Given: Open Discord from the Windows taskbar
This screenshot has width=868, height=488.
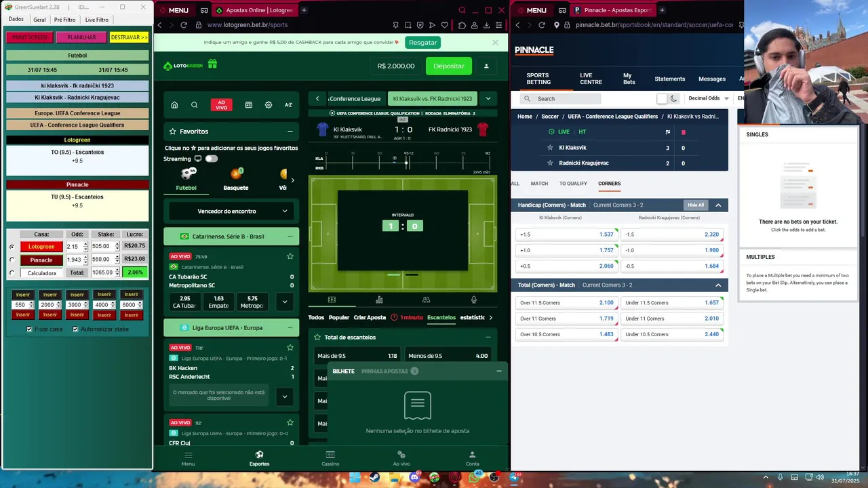Looking at the screenshot, I should pos(414,477).
